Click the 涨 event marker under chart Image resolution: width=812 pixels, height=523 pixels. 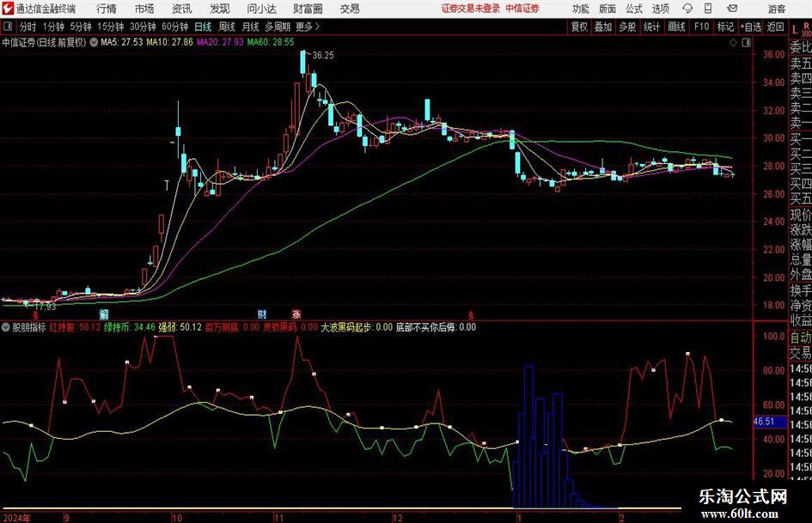point(296,313)
